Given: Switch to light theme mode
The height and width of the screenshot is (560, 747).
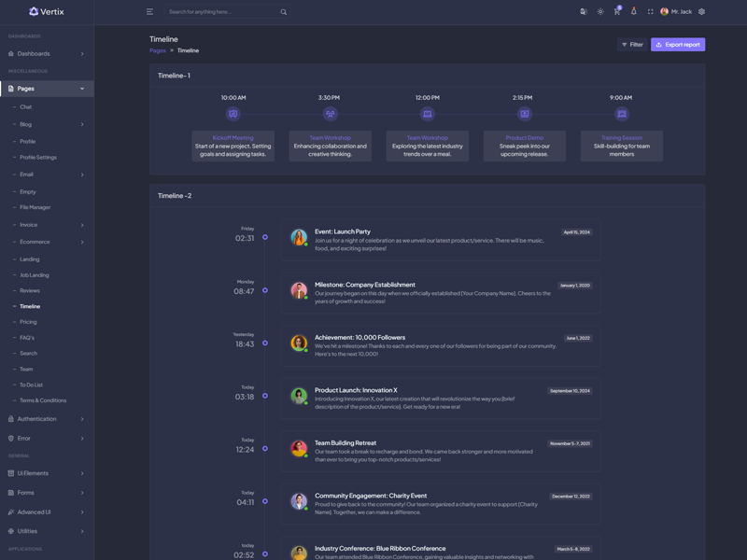Looking at the screenshot, I should pyautogui.click(x=600, y=12).
